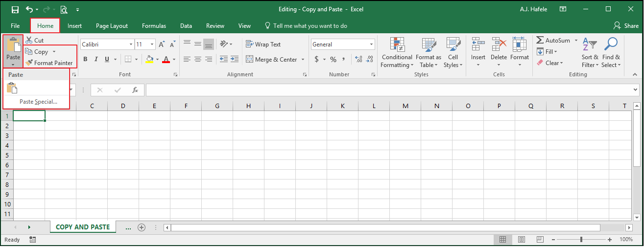Screen dimensions: 644x247
Task: Open Cell Styles gallery
Action: (453, 53)
